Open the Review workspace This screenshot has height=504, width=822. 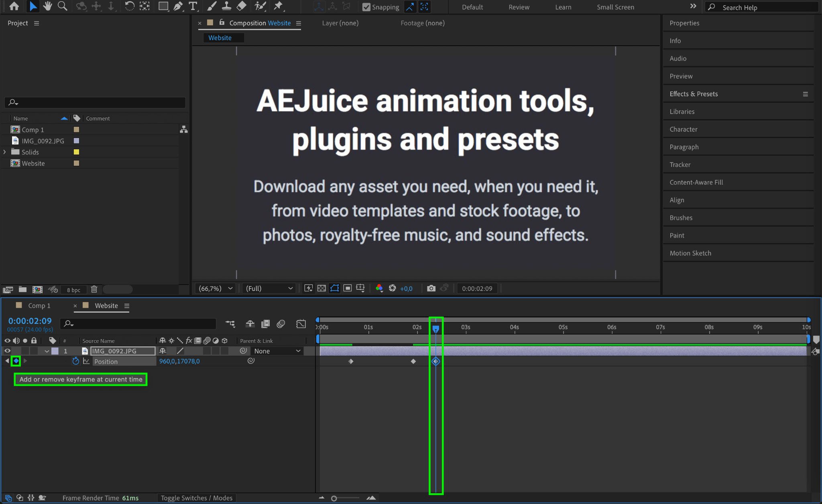coord(519,7)
